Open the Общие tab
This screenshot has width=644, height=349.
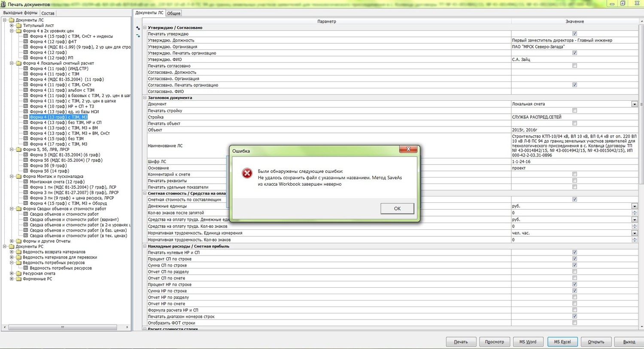(174, 13)
